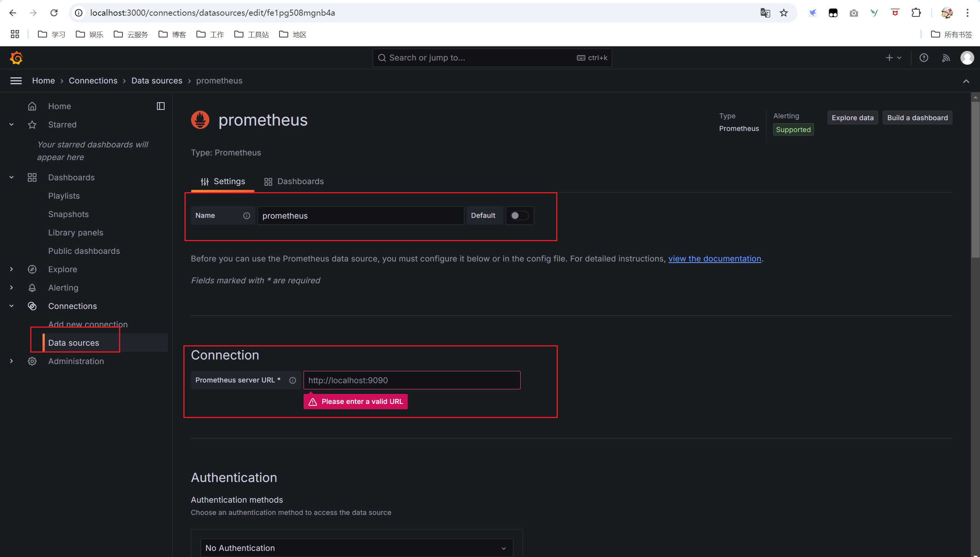The image size is (980, 557).
Task: Dock the sidebar menu panel icon
Action: click(161, 106)
